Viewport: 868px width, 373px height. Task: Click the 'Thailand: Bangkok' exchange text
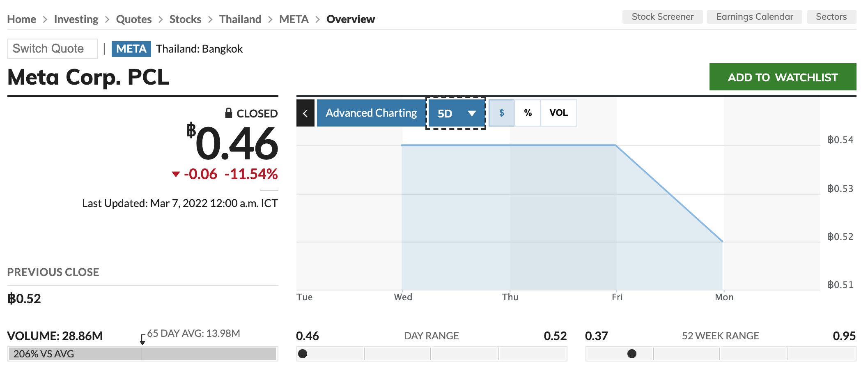pyautogui.click(x=199, y=49)
